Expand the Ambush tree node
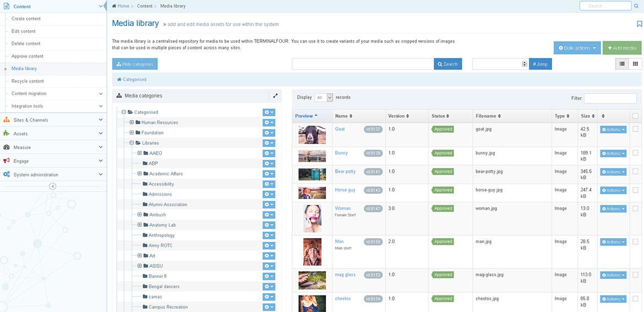644x312 pixels. (140, 215)
